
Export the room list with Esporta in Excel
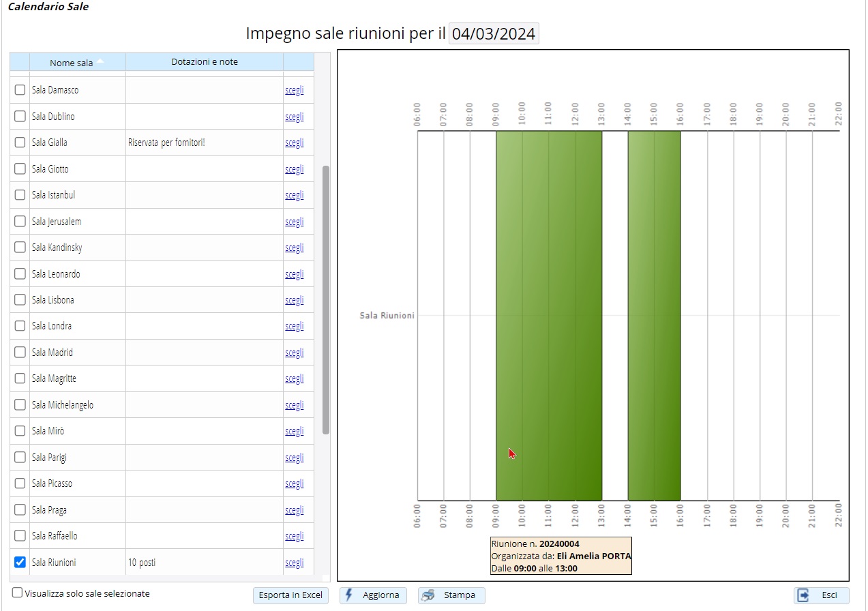coord(290,595)
